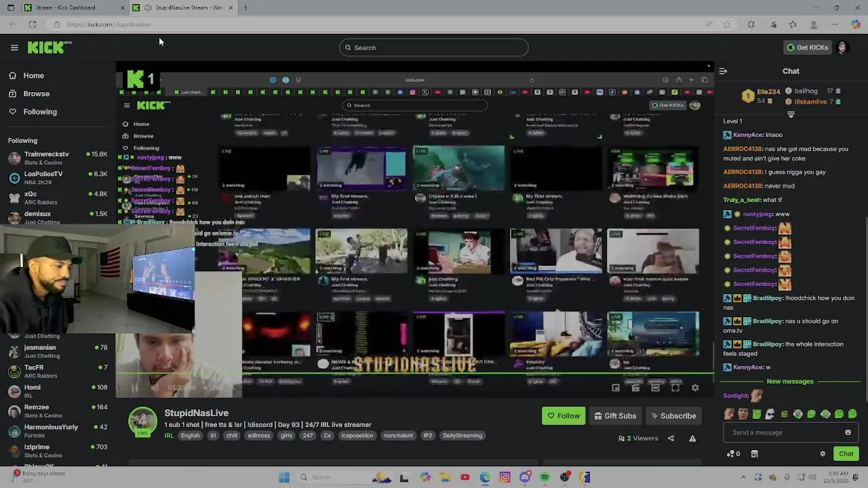Screen dimensions: 868x488
Task: Open video player settings gear
Action: 695,388
